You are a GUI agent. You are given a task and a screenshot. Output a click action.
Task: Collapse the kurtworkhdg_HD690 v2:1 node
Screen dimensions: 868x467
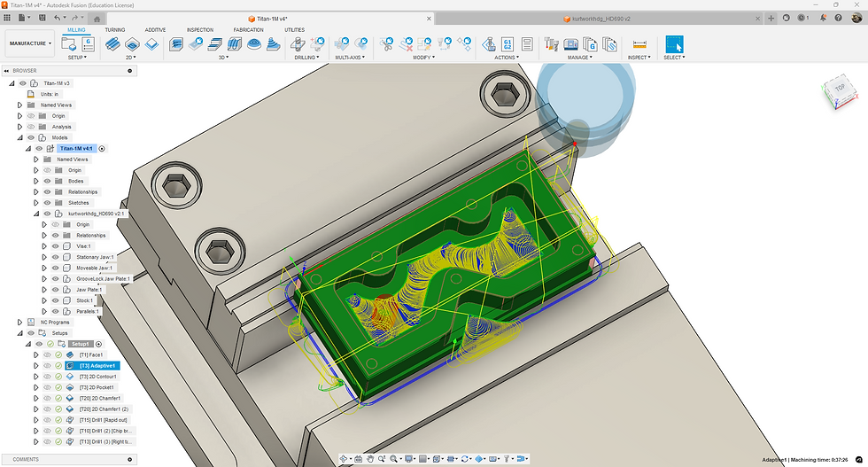(36, 214)
